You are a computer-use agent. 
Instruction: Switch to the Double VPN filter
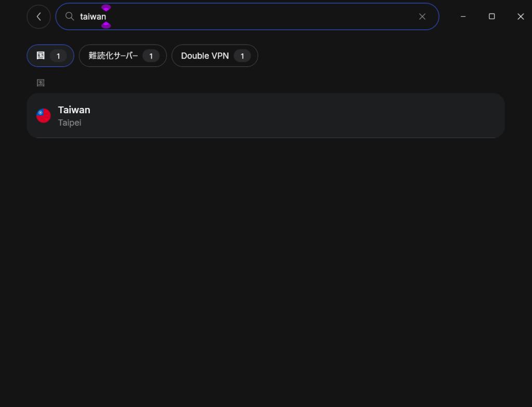click(x=215, y=56)
